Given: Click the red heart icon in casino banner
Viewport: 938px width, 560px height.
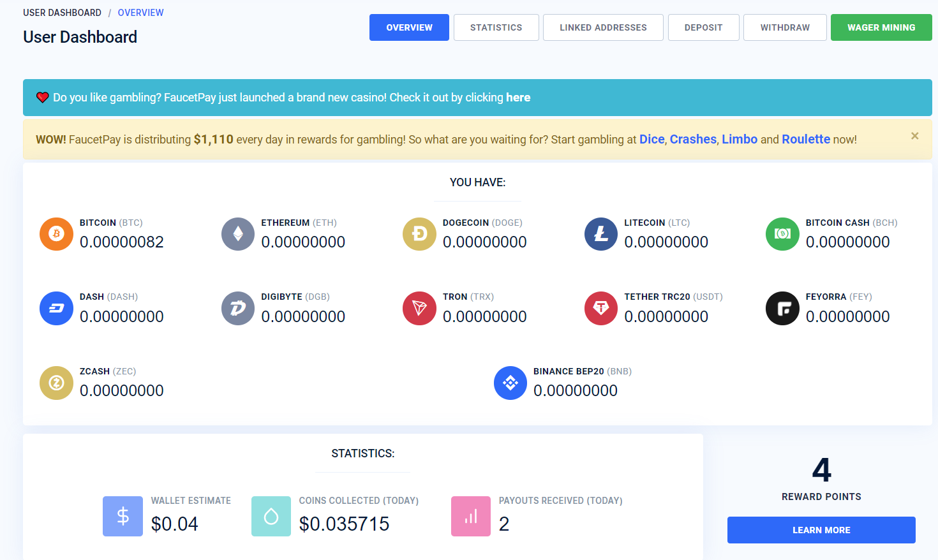Looking at the screenshot, I should click(43, 98).
